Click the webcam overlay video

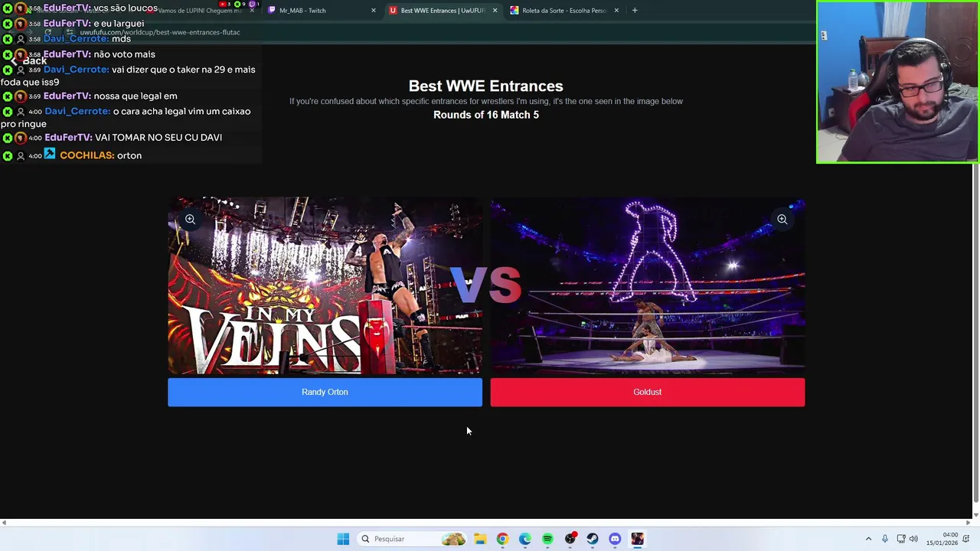coord(897,82)
